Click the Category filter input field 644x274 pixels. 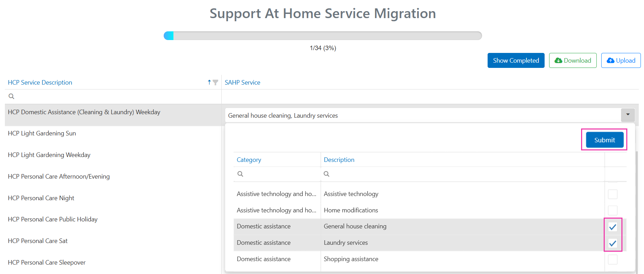[x=277, y=174]
